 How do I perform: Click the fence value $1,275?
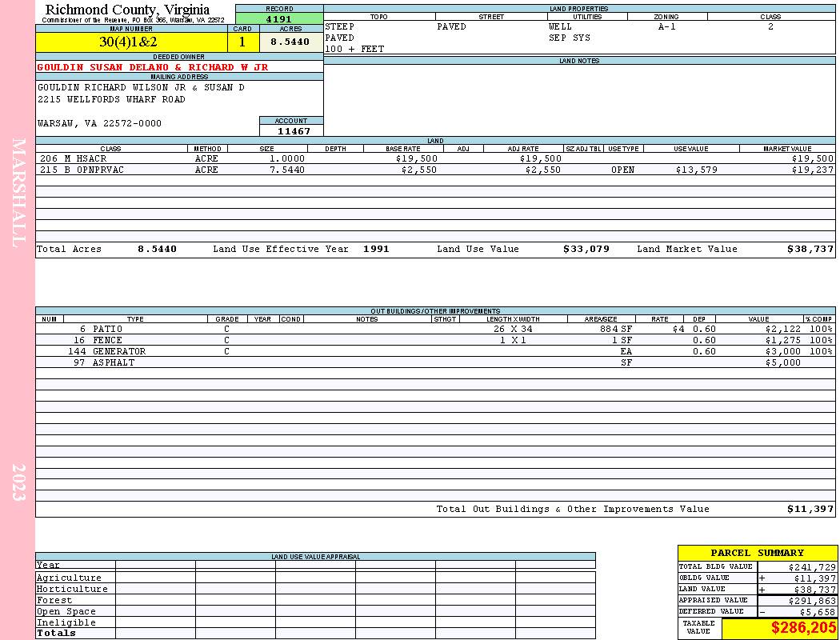pyautogui.click(x=782, y=341)
